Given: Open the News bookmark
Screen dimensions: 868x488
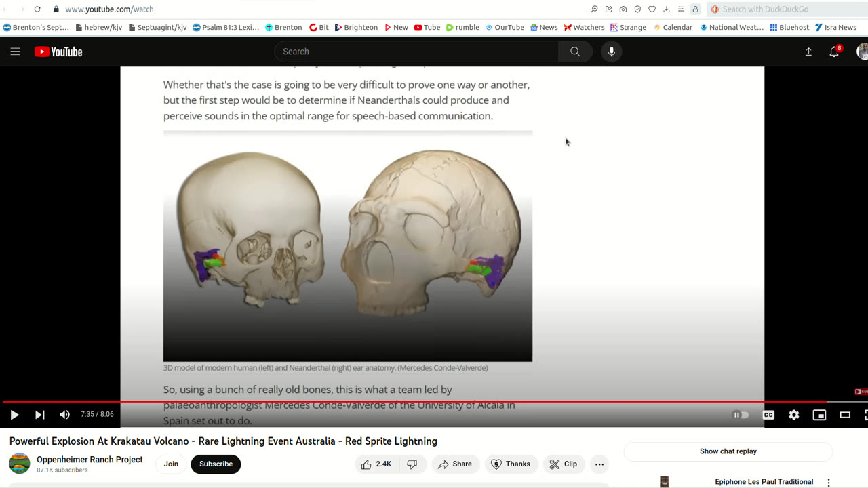Looking at the screenshot, I should point(544,28).
